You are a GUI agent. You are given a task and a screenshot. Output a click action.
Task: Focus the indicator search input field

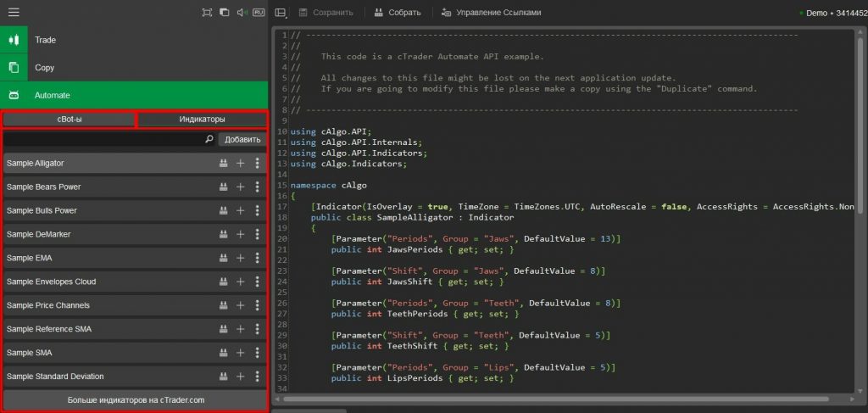103,139
